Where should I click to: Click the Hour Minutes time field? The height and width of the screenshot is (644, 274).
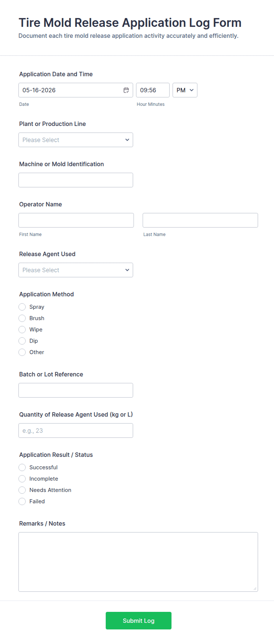[x=153, y=90]
